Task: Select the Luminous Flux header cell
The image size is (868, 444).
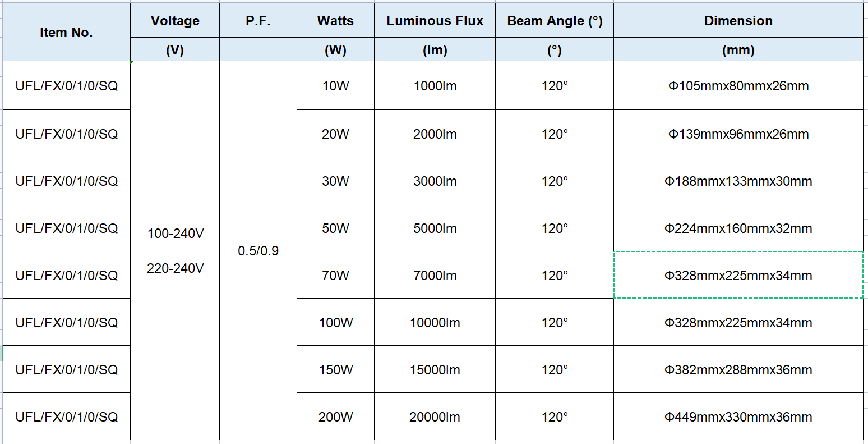Action: [435, 21]
